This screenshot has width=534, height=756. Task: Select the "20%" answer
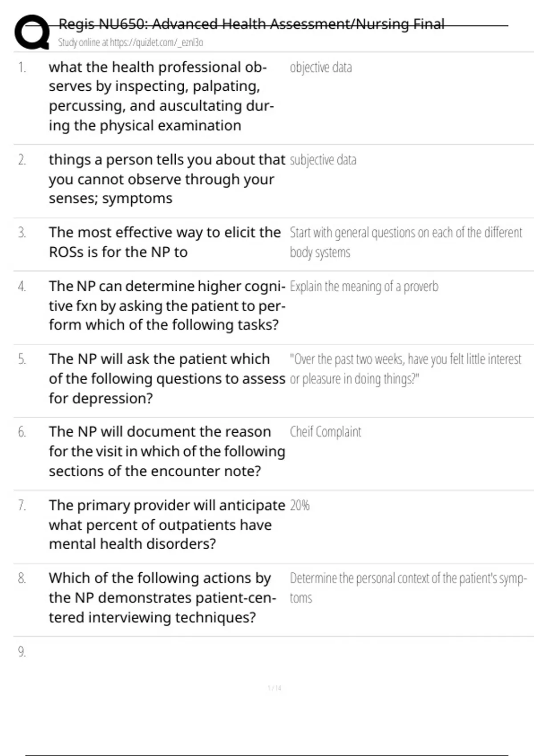(299, 506)
